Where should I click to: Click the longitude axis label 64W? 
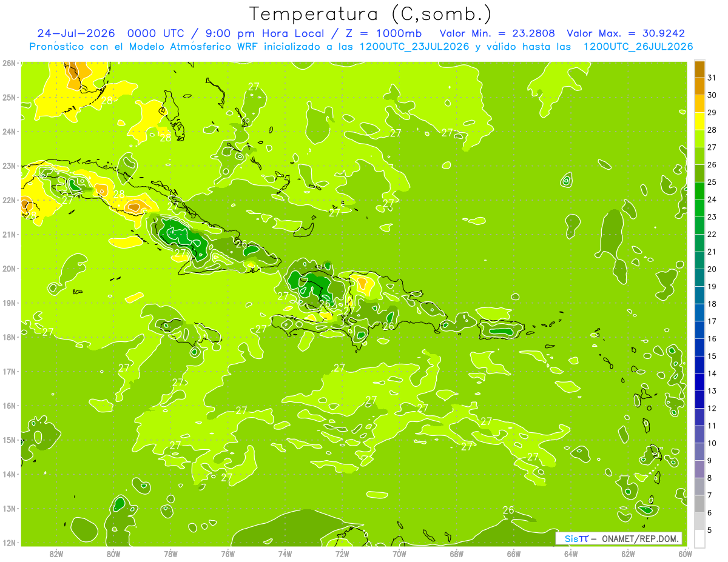pos(570,554)
